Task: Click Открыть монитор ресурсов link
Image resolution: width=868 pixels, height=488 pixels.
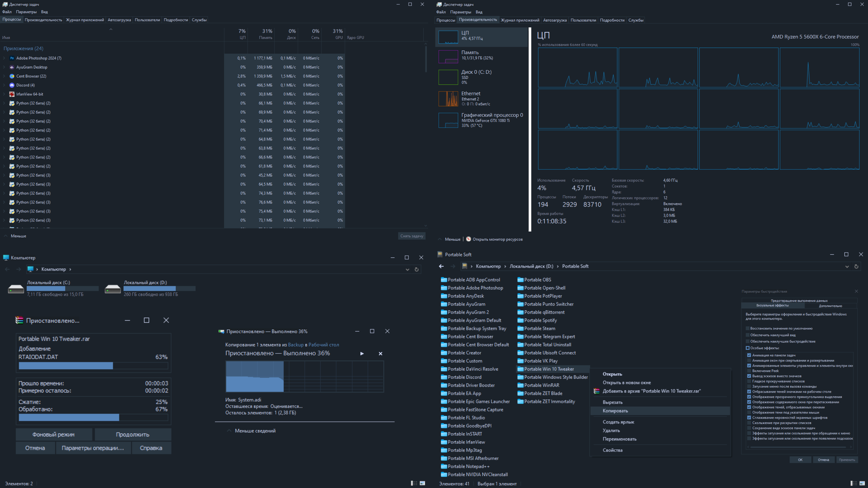Action: [497, 239]
